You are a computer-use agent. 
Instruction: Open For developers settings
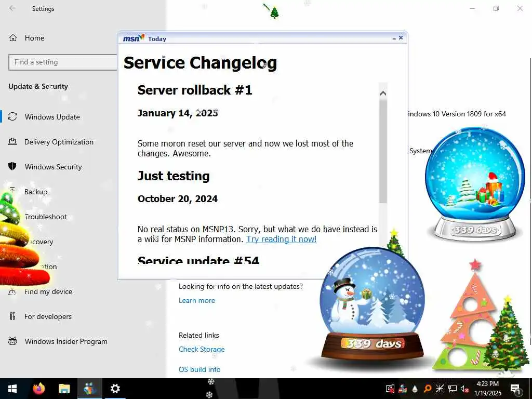pos(48,316)
